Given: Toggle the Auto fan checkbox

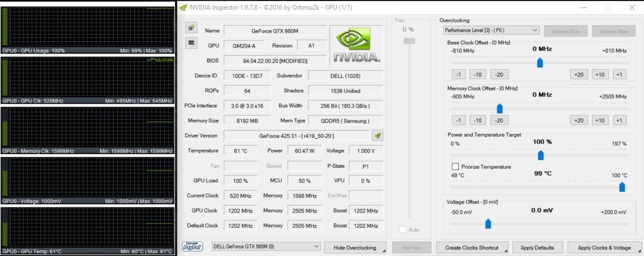Looking at the screenshot, I should [x=403, y=230].
